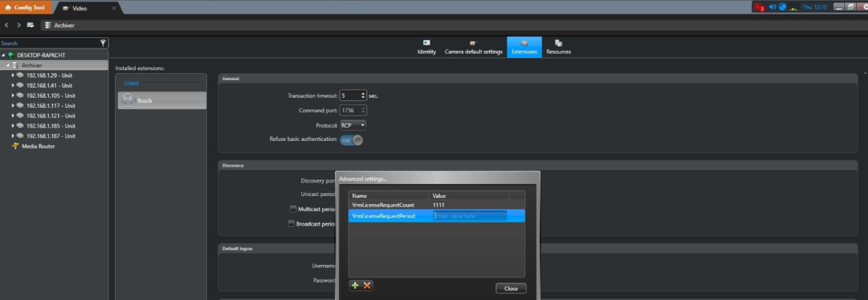Switch to the Camera default settings tab
Image resolution: width=868 pixels, height=300 pixels.
473,48
